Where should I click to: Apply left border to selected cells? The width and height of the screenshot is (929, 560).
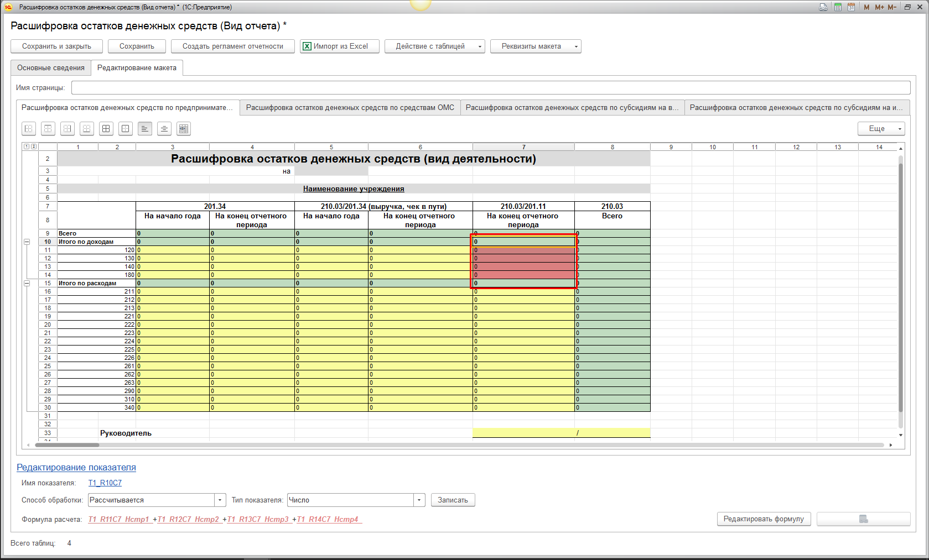pyautogui.click(x=29, y=129)
